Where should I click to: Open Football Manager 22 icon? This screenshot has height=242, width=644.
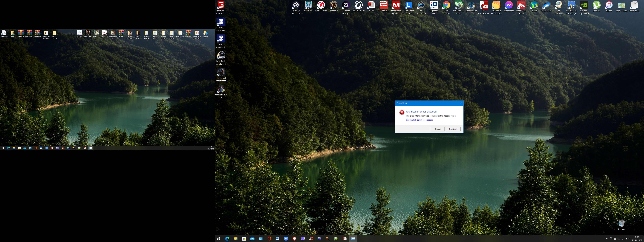click(346, 8)
